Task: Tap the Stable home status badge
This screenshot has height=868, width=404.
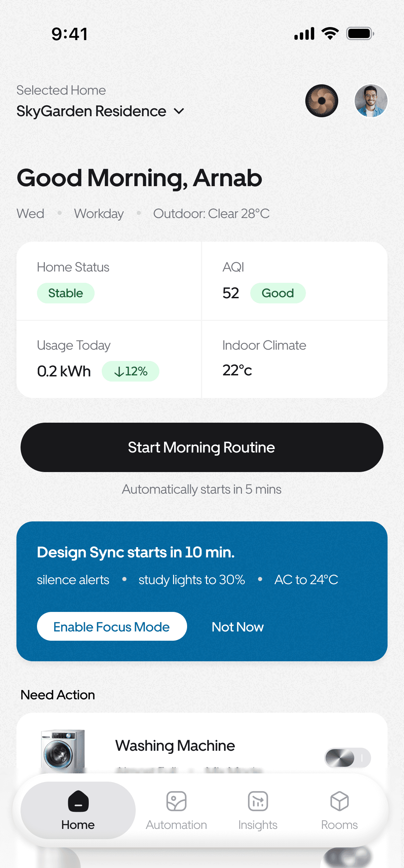Action: click(x=65, y=293)
